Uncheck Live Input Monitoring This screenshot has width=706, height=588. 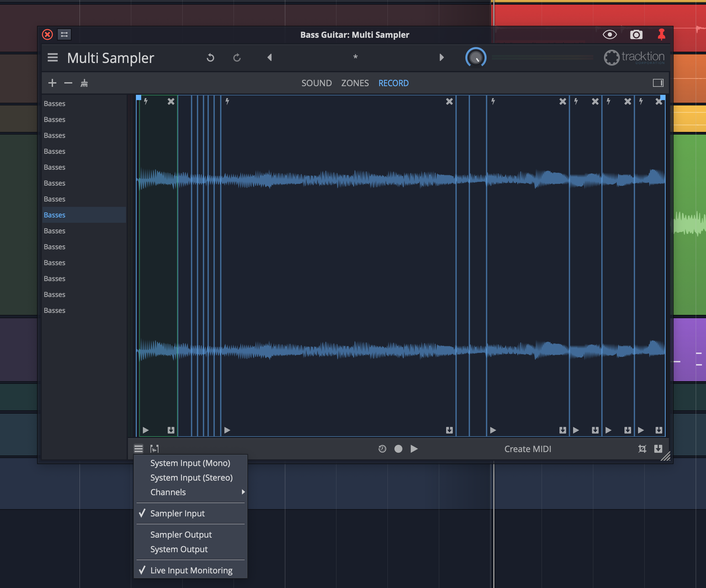click(x=191, y=570)
